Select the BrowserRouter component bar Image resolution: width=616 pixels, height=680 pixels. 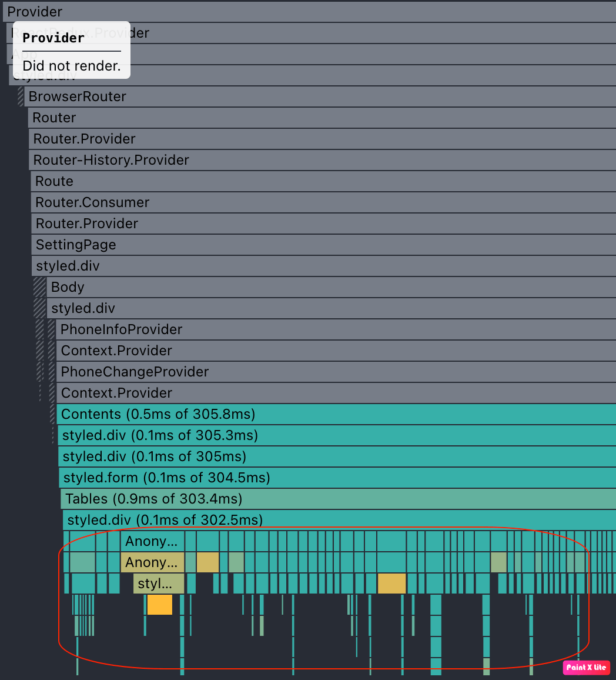[x=320, y=96]
